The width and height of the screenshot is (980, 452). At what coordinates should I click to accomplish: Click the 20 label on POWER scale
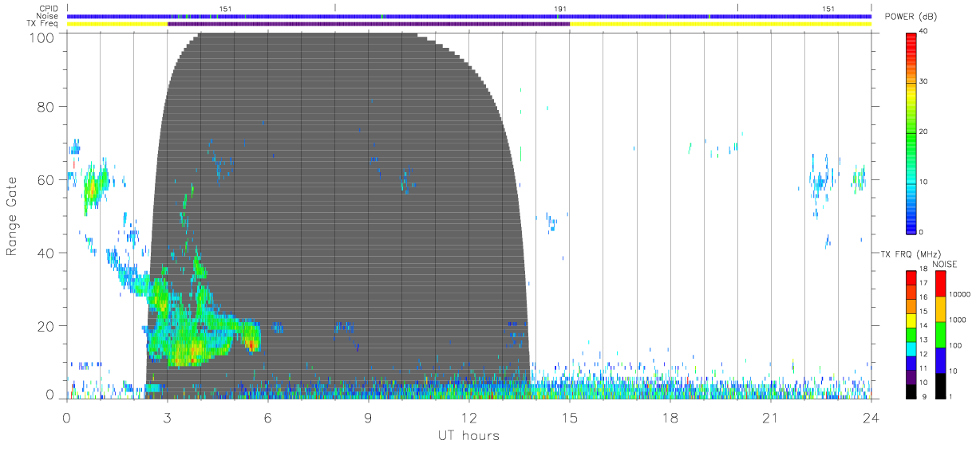point(924,132)
